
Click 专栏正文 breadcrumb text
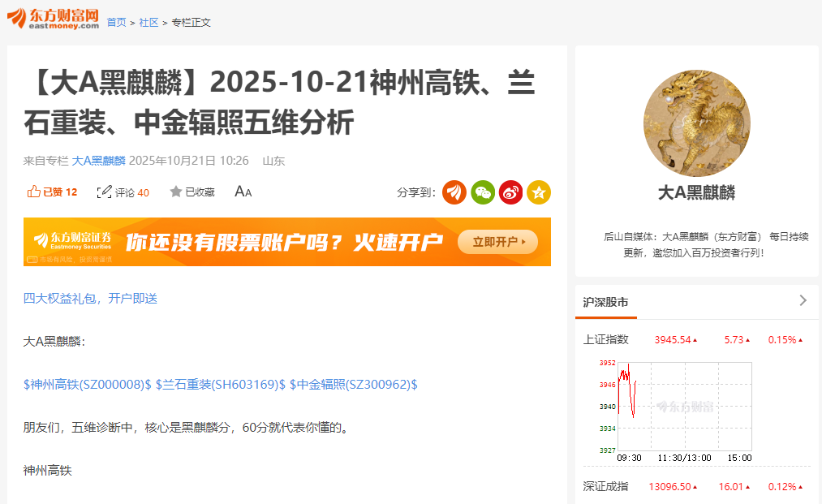[192, 23]
